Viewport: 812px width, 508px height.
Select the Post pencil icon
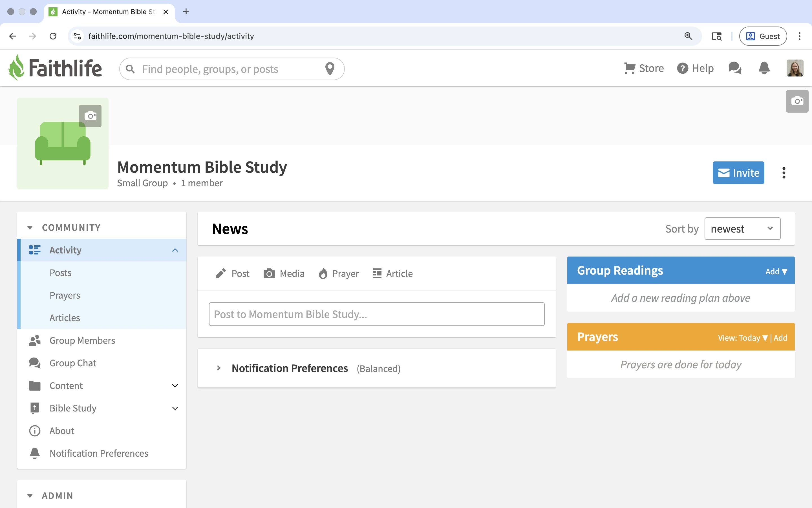220,273
